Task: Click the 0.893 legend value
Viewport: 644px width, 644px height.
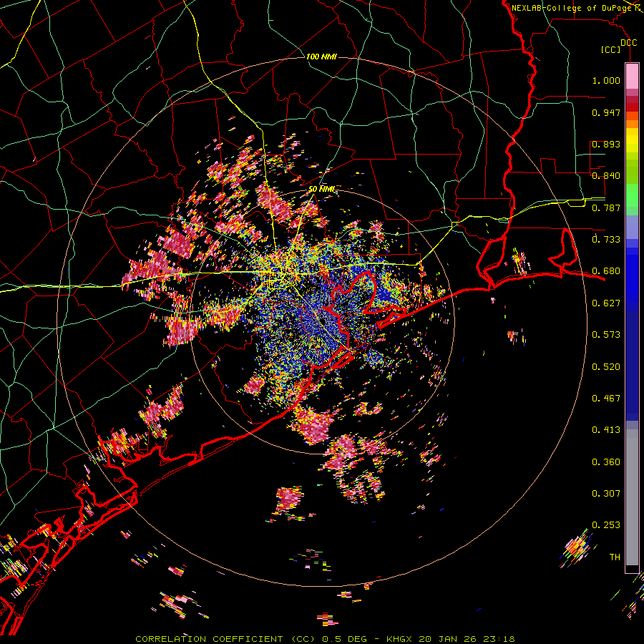Action: pyautogui.click(x=606, y=144)
